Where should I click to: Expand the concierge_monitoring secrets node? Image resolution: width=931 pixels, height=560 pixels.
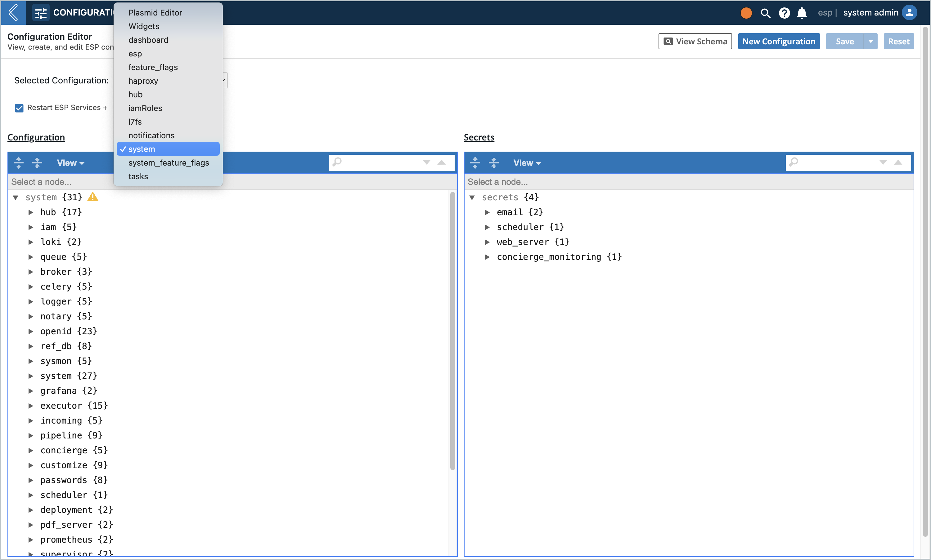pos(487,257)
